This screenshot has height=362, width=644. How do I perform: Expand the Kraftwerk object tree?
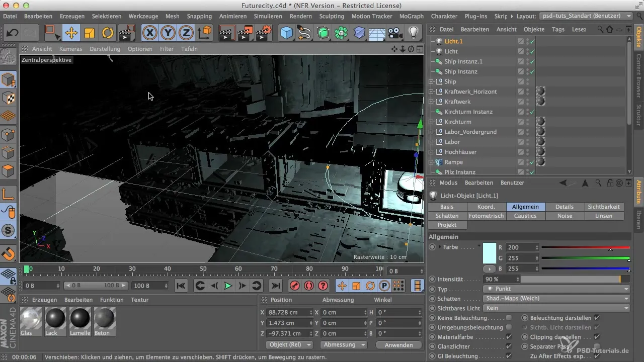point(431,102)
